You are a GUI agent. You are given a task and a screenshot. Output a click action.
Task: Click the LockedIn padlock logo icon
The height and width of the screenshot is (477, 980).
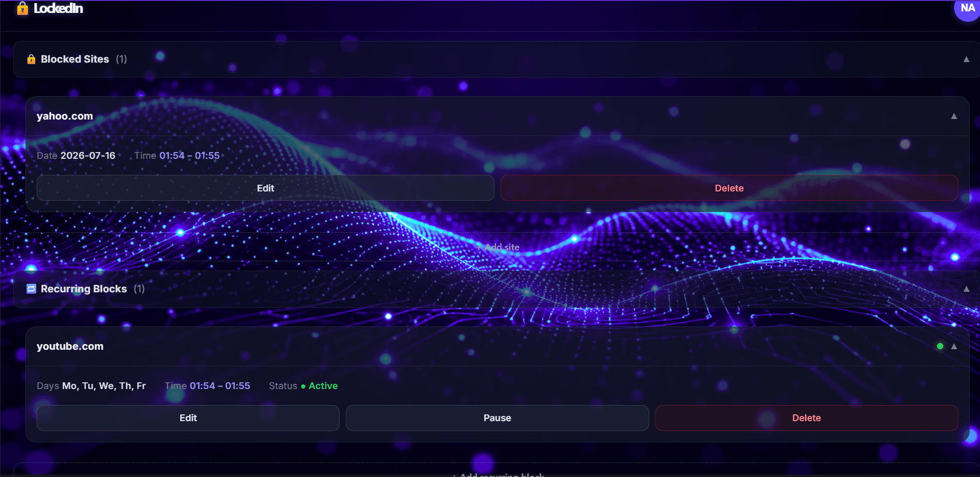(x=22, y=8)
